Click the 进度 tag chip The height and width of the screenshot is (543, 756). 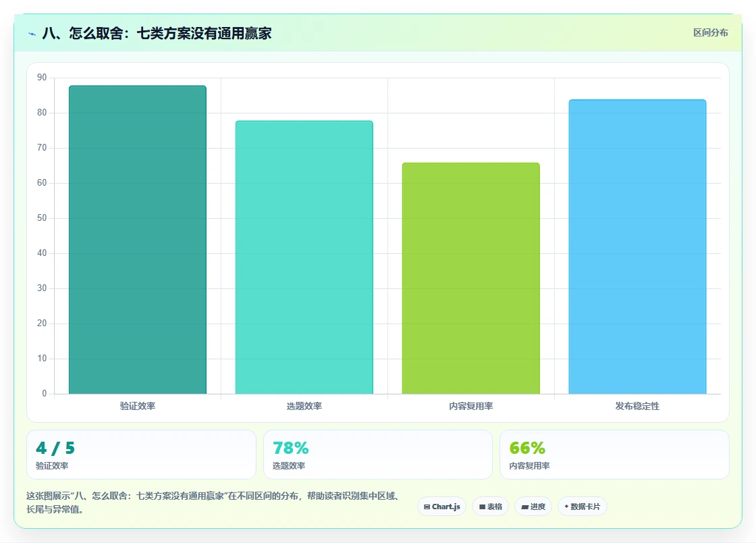click(533, 507)
